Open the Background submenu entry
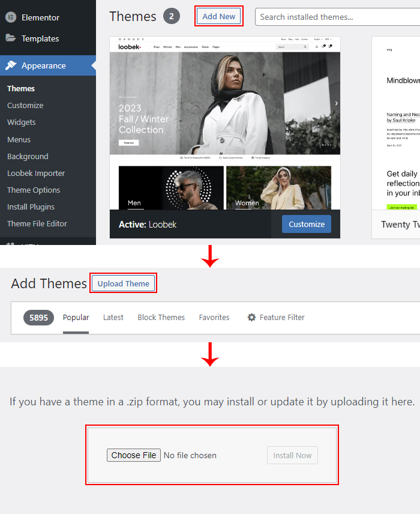The width and height of the screenshot is (420, 514). [x=28, y=156]
